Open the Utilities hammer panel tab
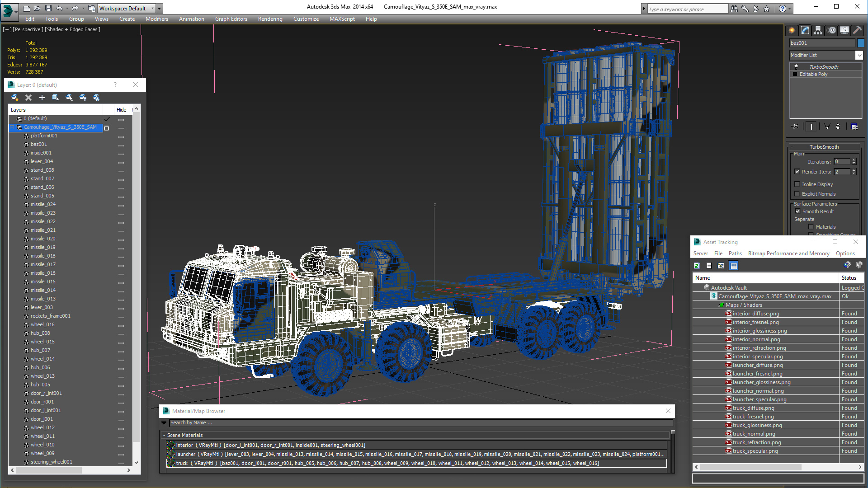 pyautogui.click(x=857, y=30)
